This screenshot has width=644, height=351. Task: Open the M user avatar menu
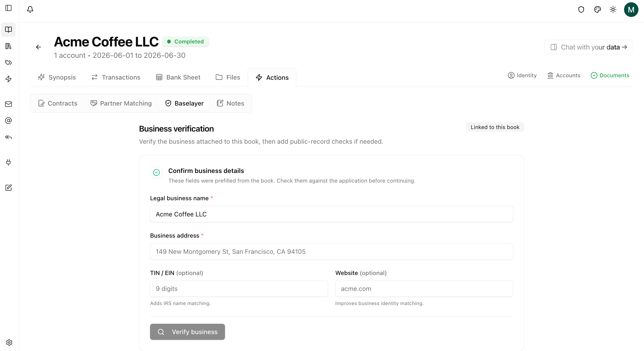(x=631, y=10)
